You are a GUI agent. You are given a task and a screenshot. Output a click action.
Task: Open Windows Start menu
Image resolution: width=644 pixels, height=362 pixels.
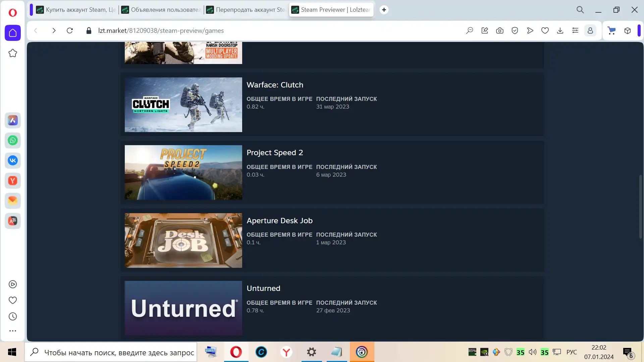tap(12, 352)
